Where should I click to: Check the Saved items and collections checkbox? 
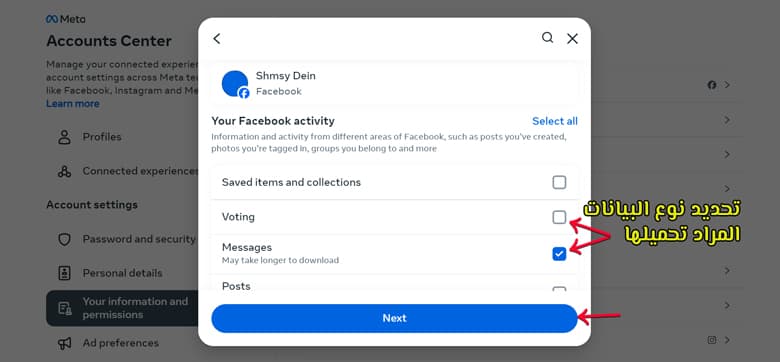tap(559, 182)
